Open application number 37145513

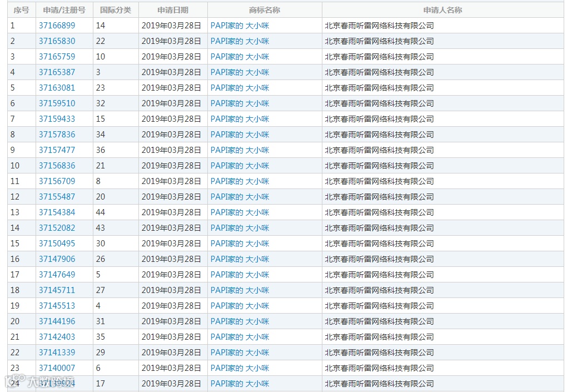point(57,306)
